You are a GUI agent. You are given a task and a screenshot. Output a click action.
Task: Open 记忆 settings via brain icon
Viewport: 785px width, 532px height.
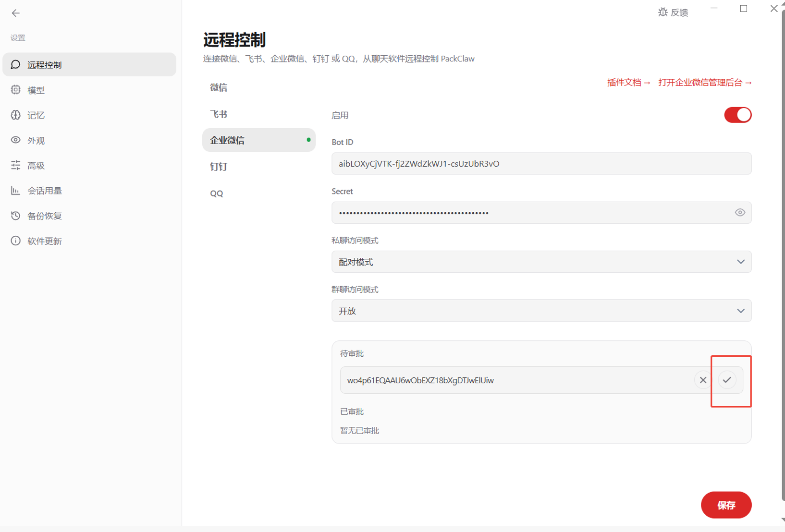point(16,115)
